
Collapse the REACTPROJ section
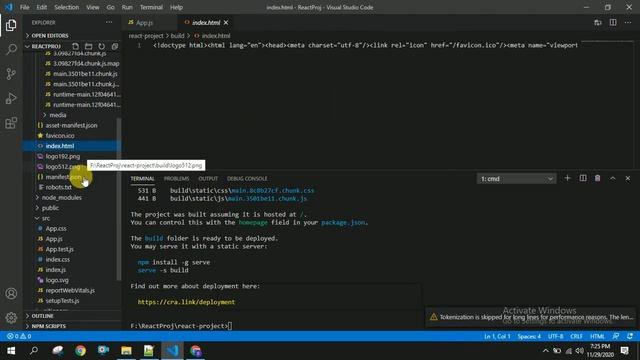click(x=46, y=46)
